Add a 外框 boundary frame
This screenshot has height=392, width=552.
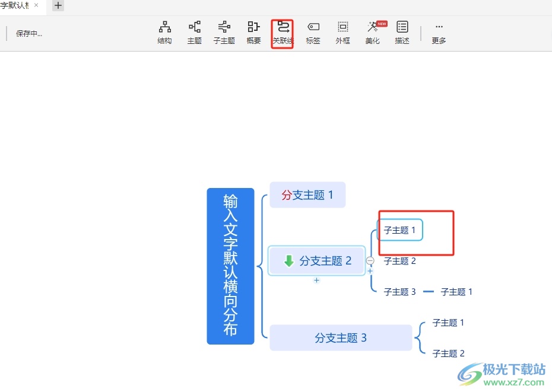pos(342,33)
